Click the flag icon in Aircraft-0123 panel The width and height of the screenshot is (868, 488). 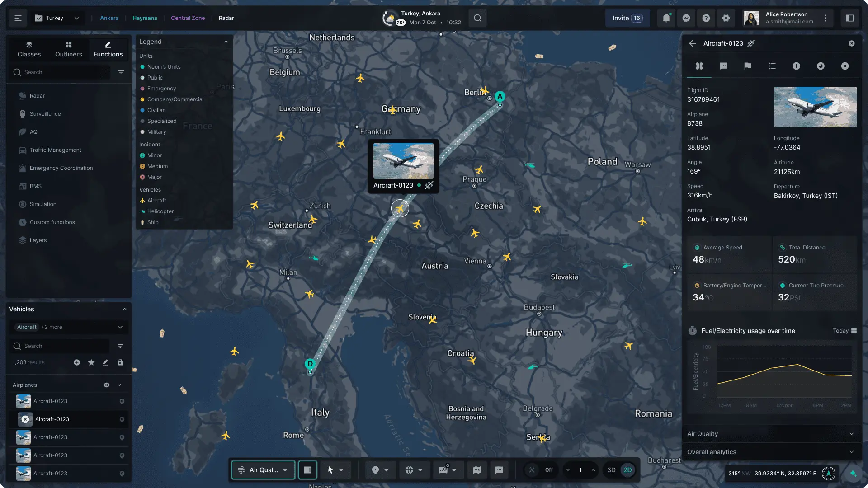point(748,66)
